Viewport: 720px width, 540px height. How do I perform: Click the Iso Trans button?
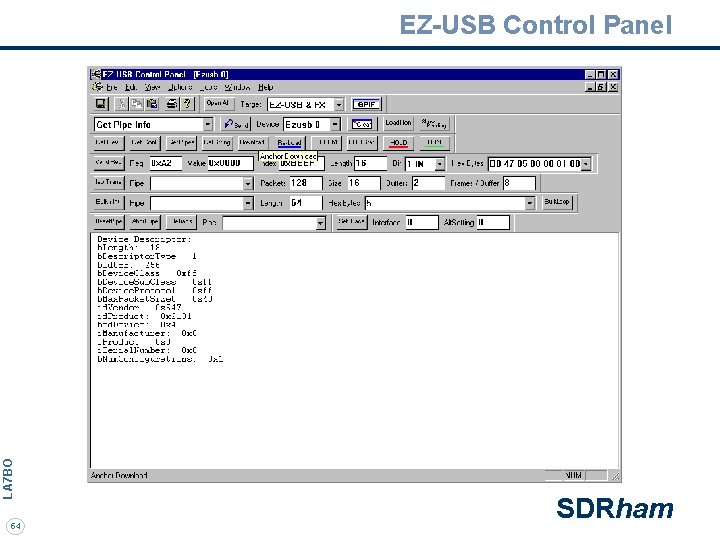[x=108, y=183]
